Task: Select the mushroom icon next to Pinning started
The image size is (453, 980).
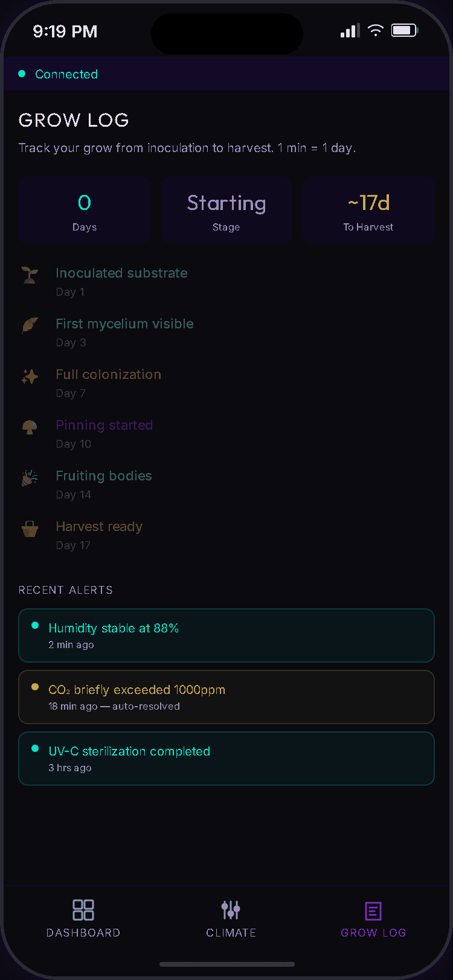Action: point(30,426)
